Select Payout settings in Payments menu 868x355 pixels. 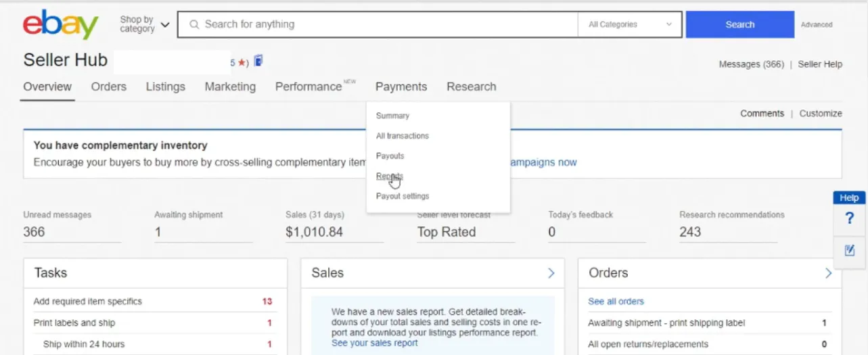pyautogui.click(x=403, y=196)
